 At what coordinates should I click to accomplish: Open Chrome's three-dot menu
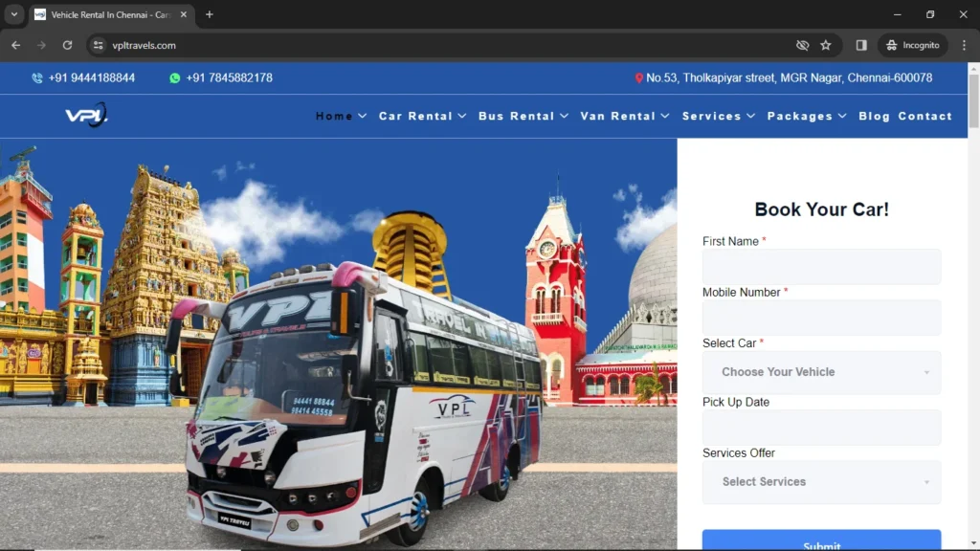[962, 44]
